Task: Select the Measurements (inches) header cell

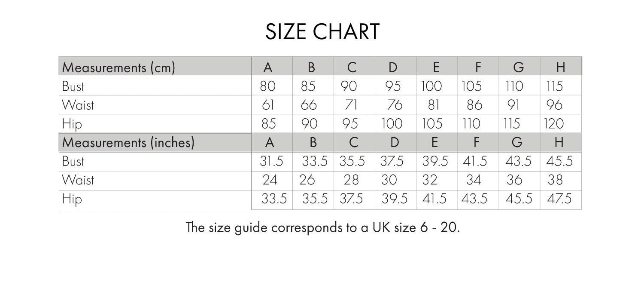Action: coord(128,142)
